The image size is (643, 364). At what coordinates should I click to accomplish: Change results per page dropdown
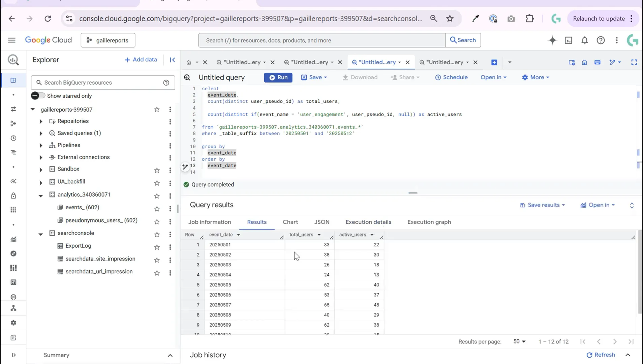click(519, 341)
